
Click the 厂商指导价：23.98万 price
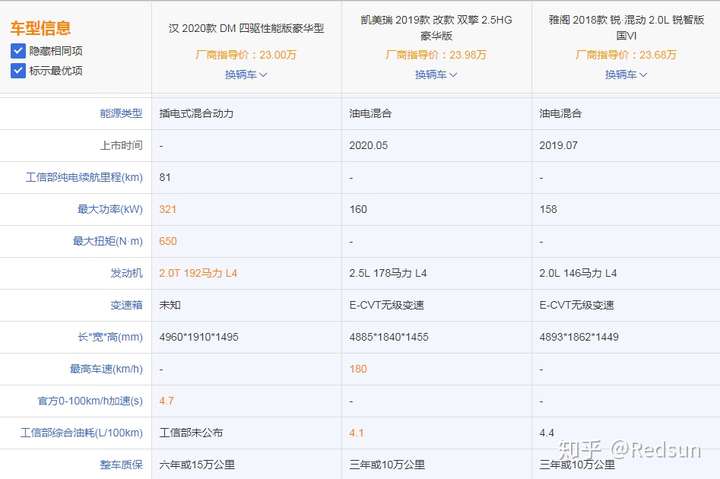[436, 55]
